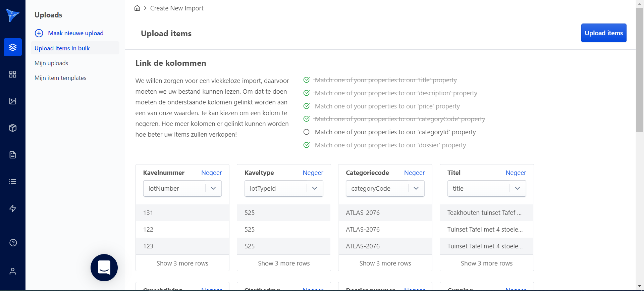Click the lightning bolt sidebar icon
The width and height of the screenshot is (644, 291).
tap(13, 208)
